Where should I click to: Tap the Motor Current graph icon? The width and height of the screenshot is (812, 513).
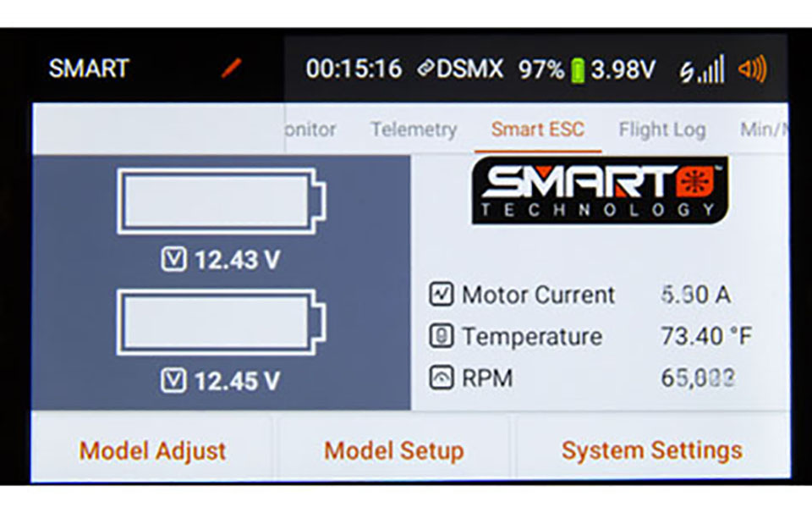(x=442, y=295)
